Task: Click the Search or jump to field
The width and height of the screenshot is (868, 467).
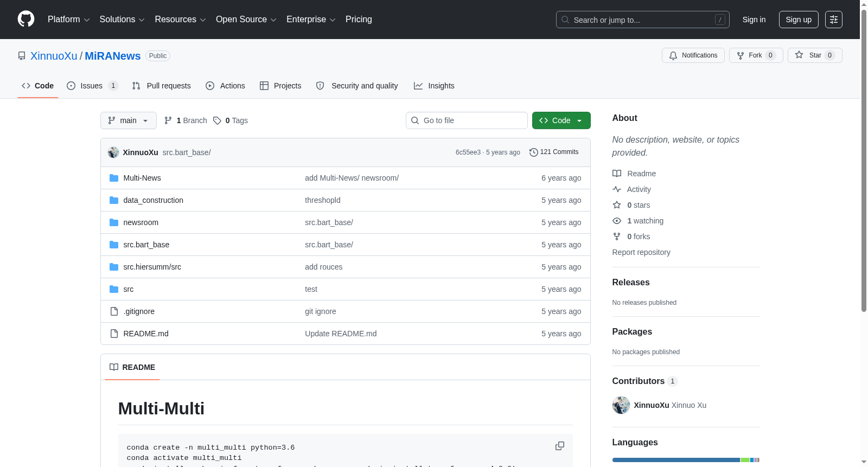Action: (x=643, y=20)
